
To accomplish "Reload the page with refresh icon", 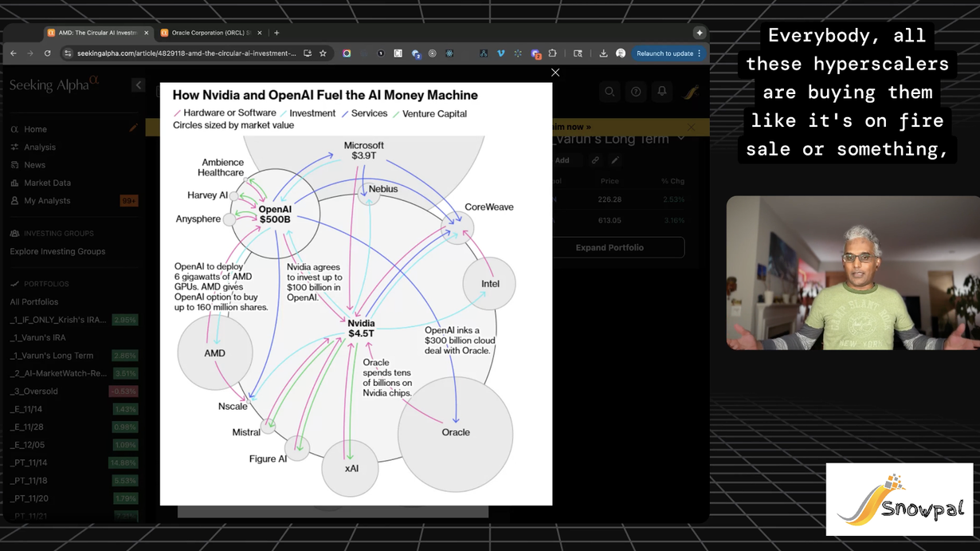I will click(47, 53).
